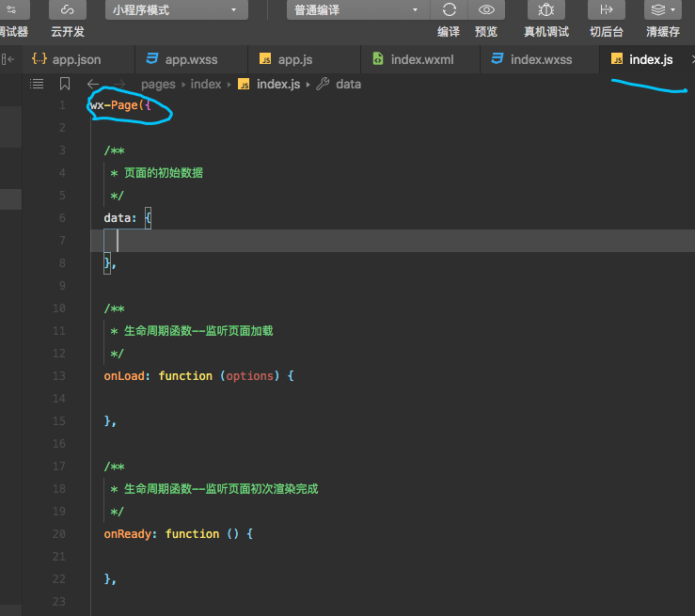Click the 真机调试 label

pyautogui.click(x=546, y=32)
